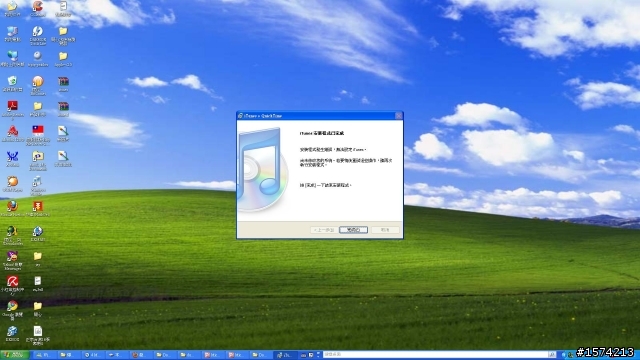Select the blue butterfly-shaped desktop shortcut
This screenshot has height=360, width=640.
click(x=12, y=159)
